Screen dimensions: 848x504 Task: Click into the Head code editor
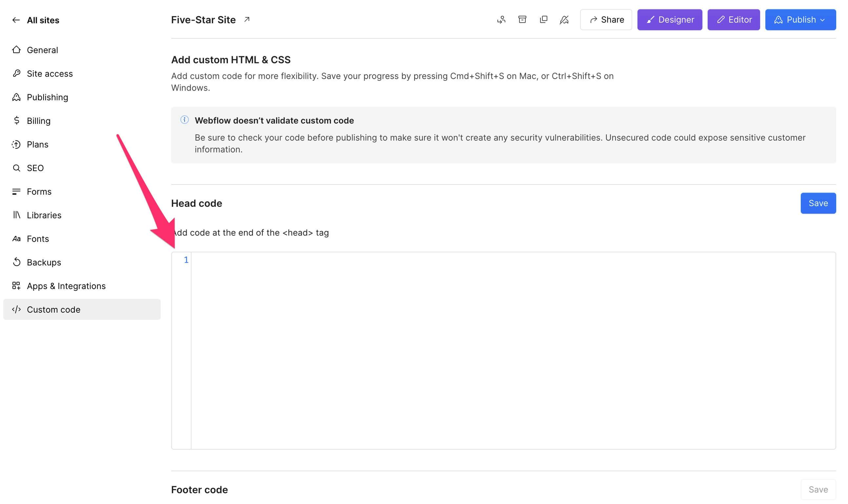coord(513,351)
